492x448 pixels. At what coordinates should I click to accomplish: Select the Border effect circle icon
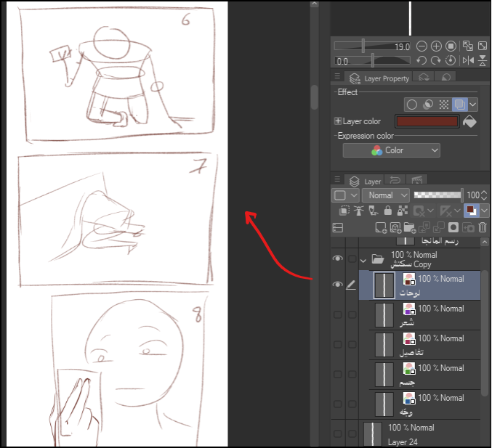tap(412, 105)
